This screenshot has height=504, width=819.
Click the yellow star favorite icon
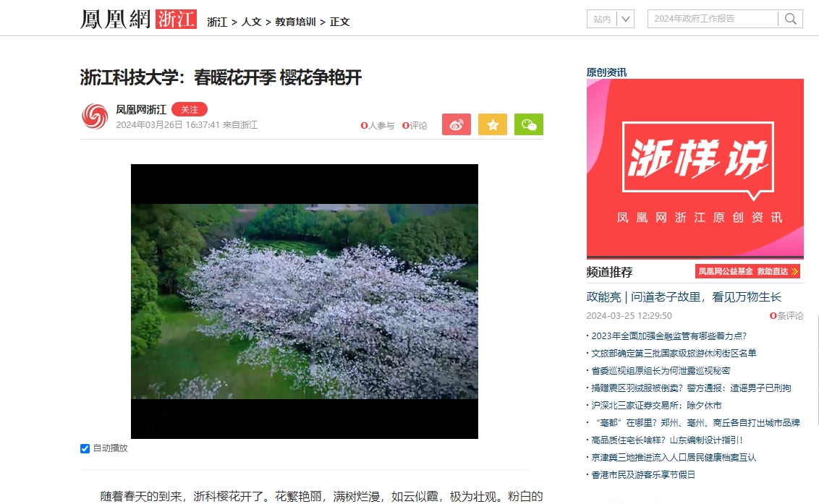pos(493,124)
